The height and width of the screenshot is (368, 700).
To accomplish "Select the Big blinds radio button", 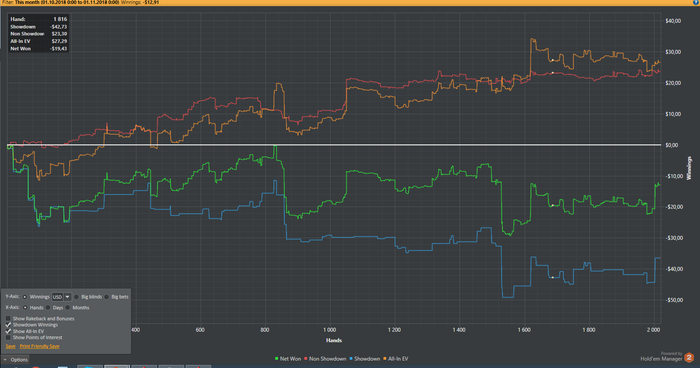I will click(x=76, y=297).
